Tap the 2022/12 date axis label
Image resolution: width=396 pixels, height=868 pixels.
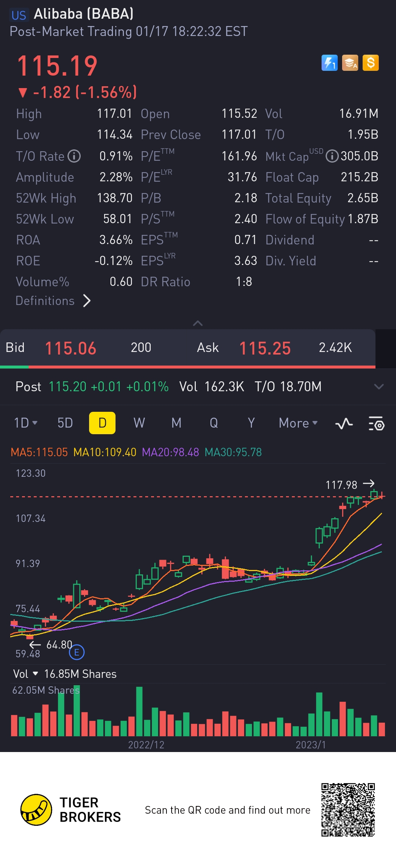point(146,745)
